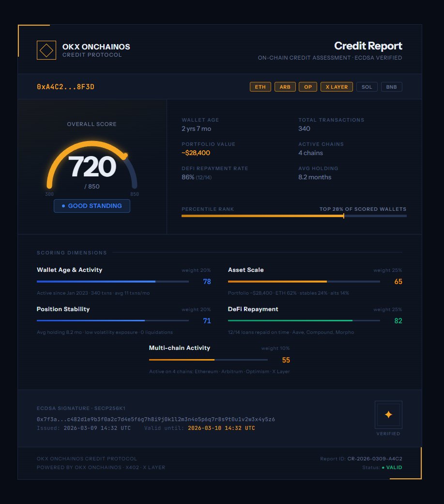Click the Asset Scale score bar
Viewport: 444px width, 504px height.
pos(304,282)
